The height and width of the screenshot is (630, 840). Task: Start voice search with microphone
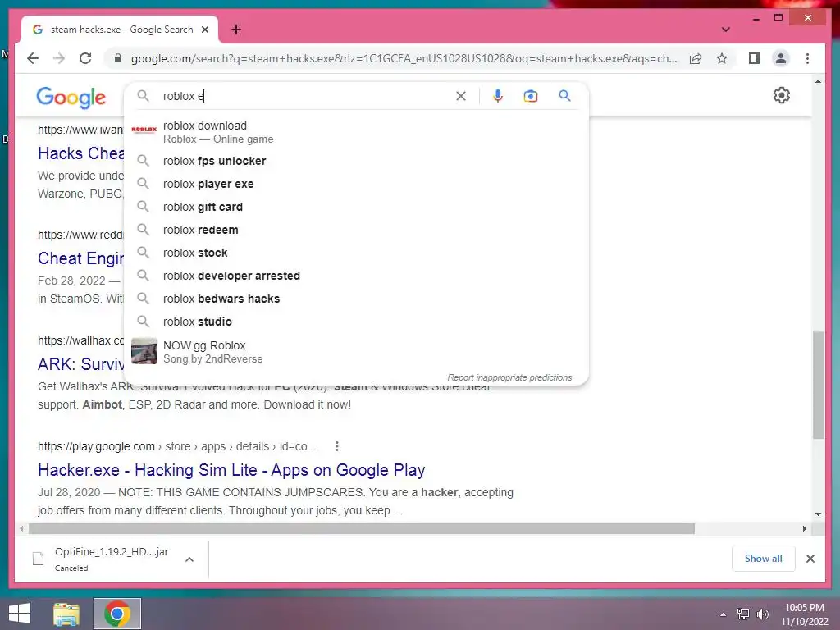(x=498, y=96)
